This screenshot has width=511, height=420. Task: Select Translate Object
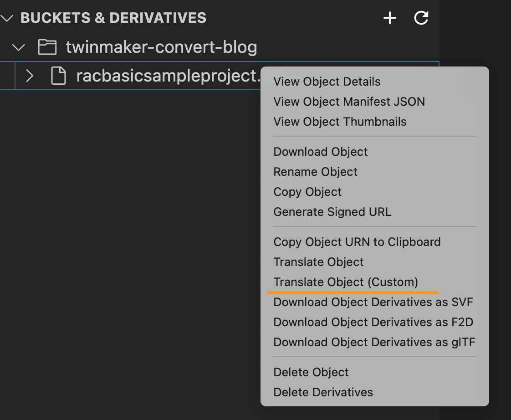click(x=318, y=262)
